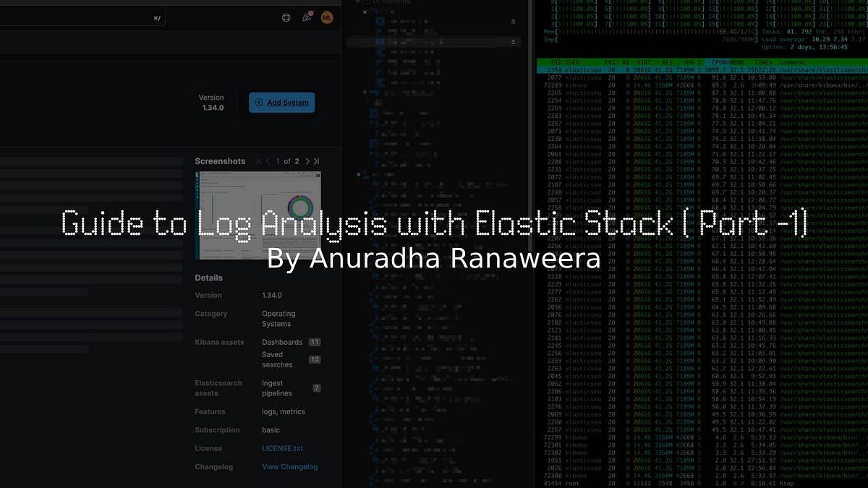Click the Saved searches count badge 12
Viewport: 868px width, 488px height.
click(x=314, y=359)
